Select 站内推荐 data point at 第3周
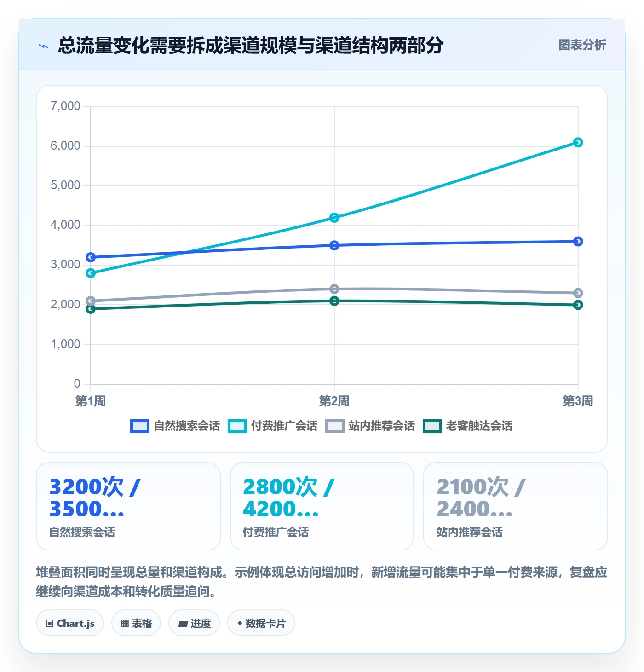Screen dimensions: 644x672 point(578,293)
